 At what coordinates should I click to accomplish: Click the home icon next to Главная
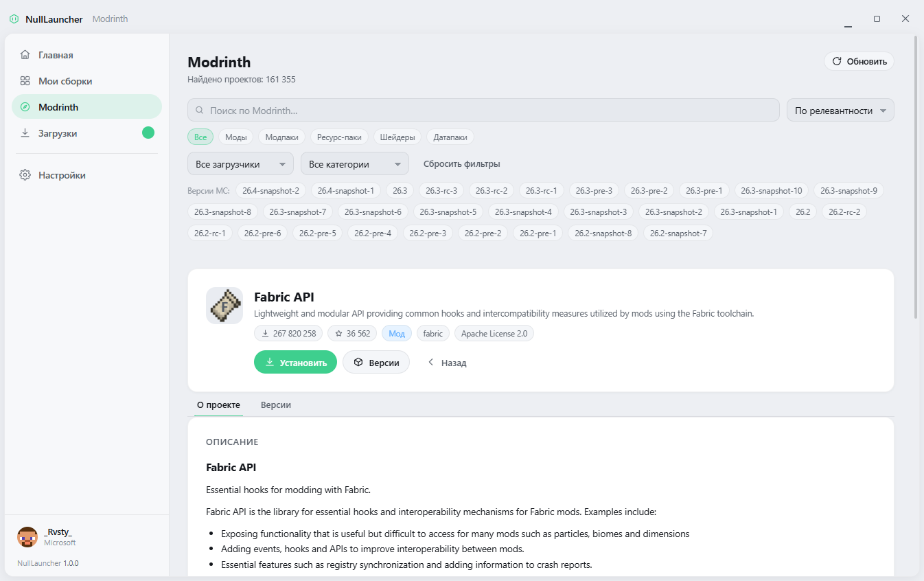[25, 55]
